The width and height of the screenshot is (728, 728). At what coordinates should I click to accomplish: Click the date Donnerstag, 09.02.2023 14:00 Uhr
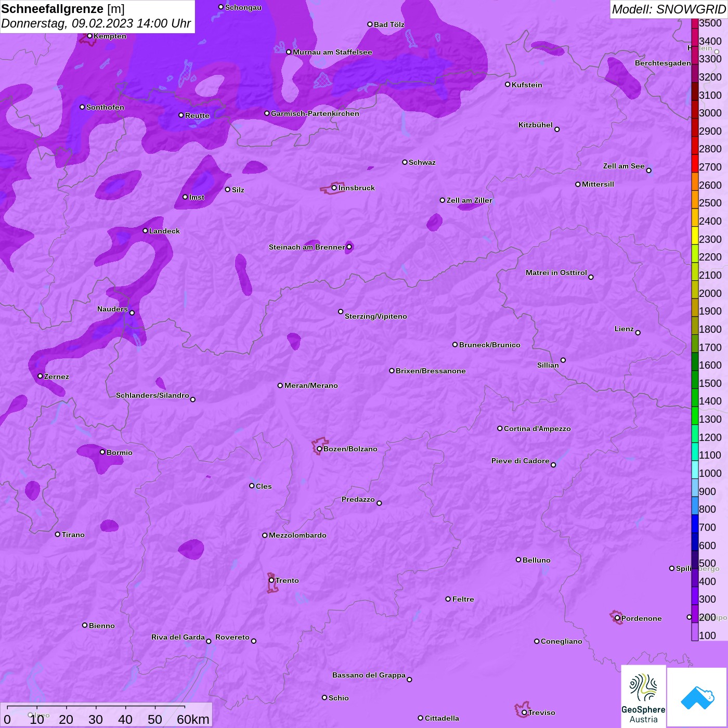click(96, 23)
